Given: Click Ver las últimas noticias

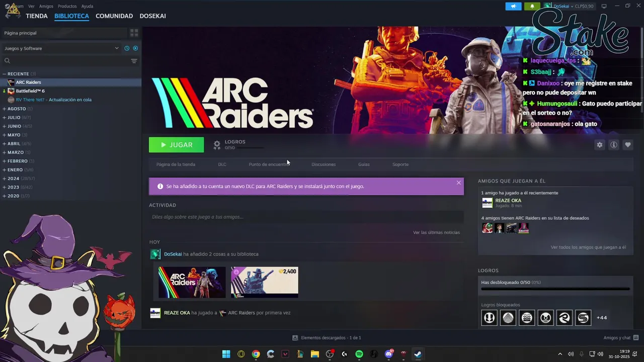Looking at the screenshot, I should pyautogui.click(x=436, y=232).
